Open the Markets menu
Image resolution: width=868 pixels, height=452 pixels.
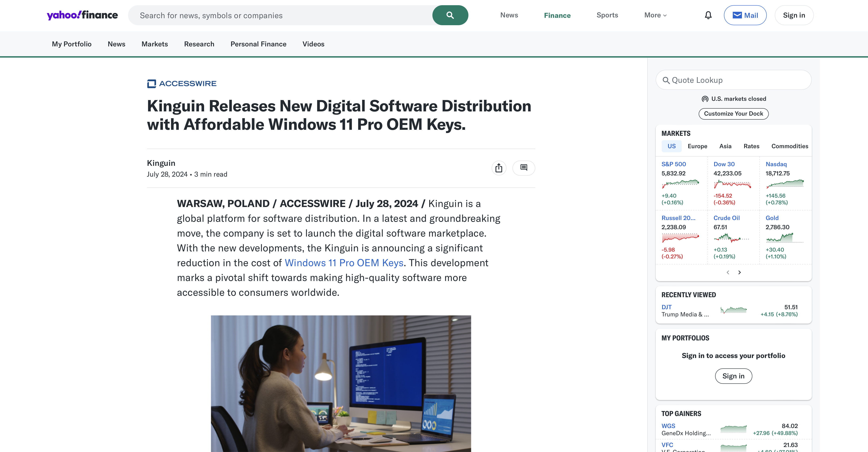click(x=155, y=44)
